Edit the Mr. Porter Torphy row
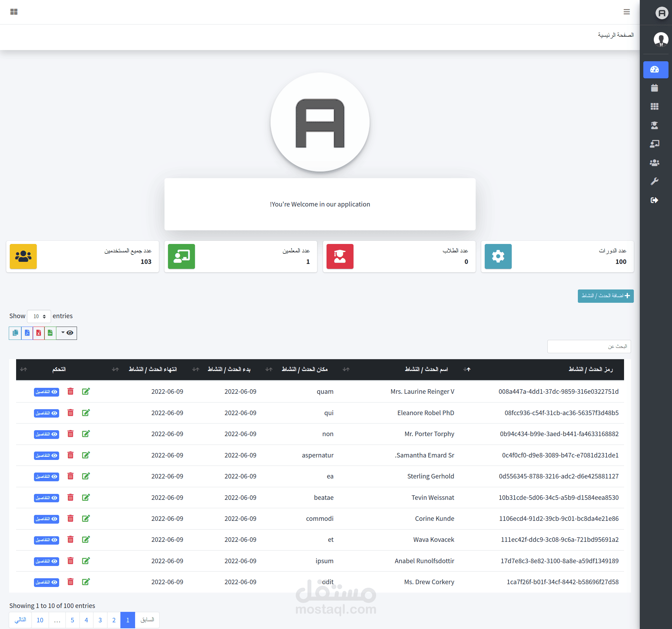Image resolution: width=672 pixels, height=629 pixels. click(86, 434)
